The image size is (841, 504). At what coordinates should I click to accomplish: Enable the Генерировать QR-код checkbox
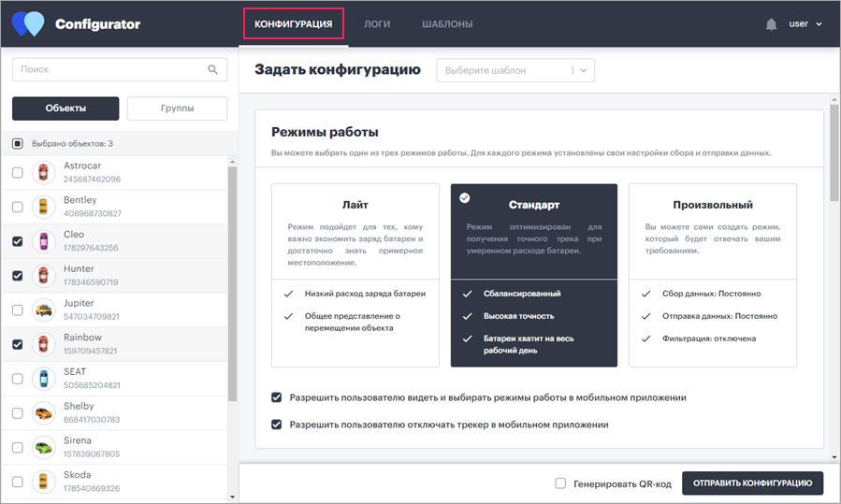[x=560, y=483]
